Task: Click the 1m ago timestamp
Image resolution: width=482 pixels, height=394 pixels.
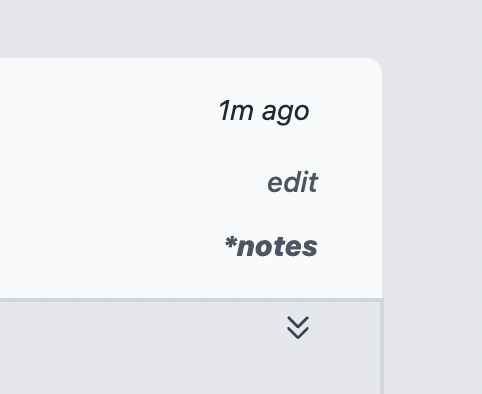Action: click(264, 111)
